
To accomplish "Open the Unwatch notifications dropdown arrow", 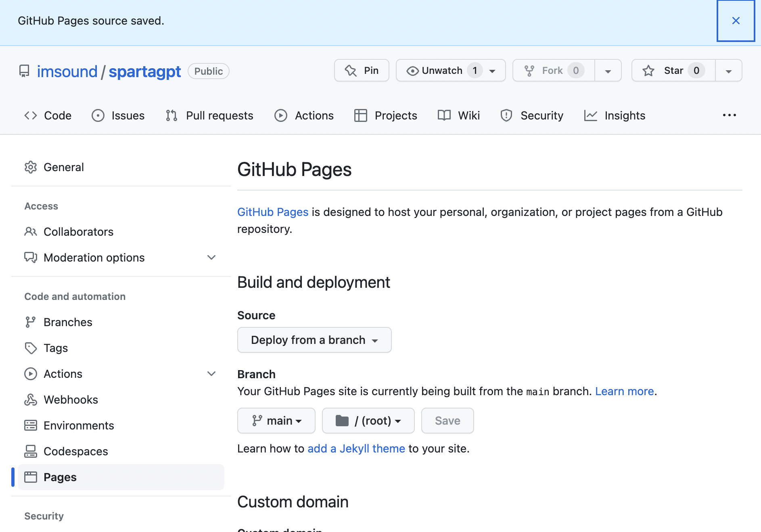I will tap(493, 71).
